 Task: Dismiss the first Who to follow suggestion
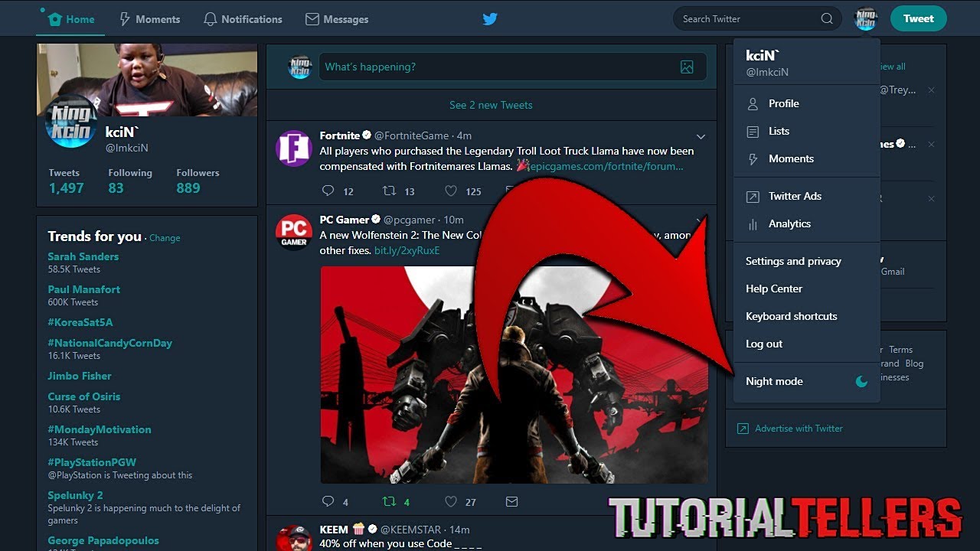coord(931,90)
